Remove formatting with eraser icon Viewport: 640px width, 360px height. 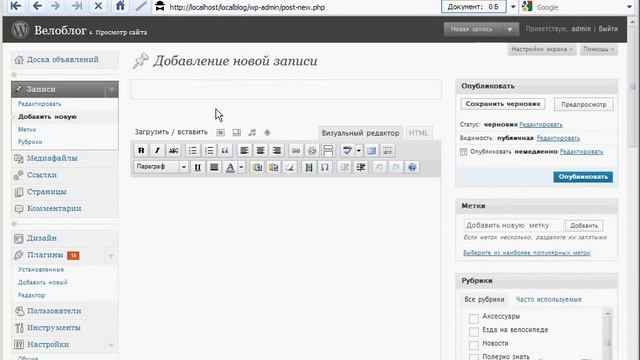(290, 167)
